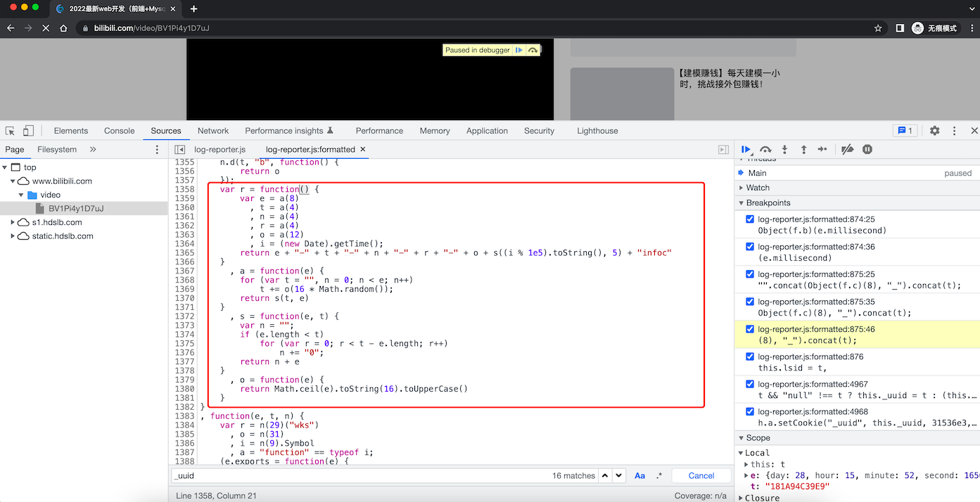980x502 pixels.
Task: Open the Security tab
Action: tap(539, 131)
